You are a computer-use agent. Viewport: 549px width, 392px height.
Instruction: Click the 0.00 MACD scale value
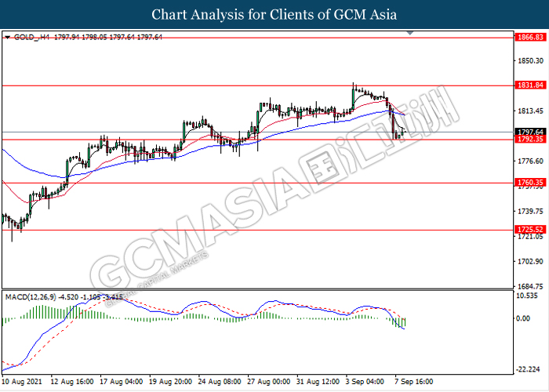coord(523,318)
